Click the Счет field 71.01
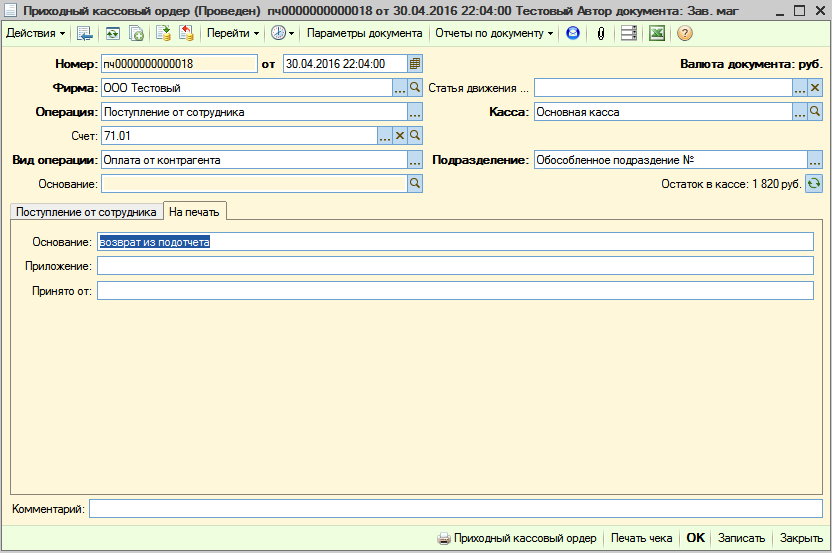Viewport: 832px width, 553px height. click(239, 136)
